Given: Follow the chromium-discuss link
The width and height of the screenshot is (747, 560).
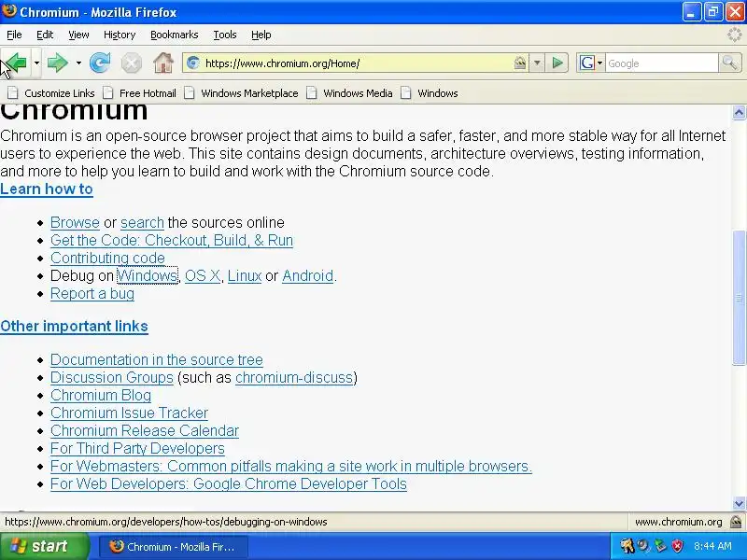Looking at the screenshot, I should tap(294, 377).
